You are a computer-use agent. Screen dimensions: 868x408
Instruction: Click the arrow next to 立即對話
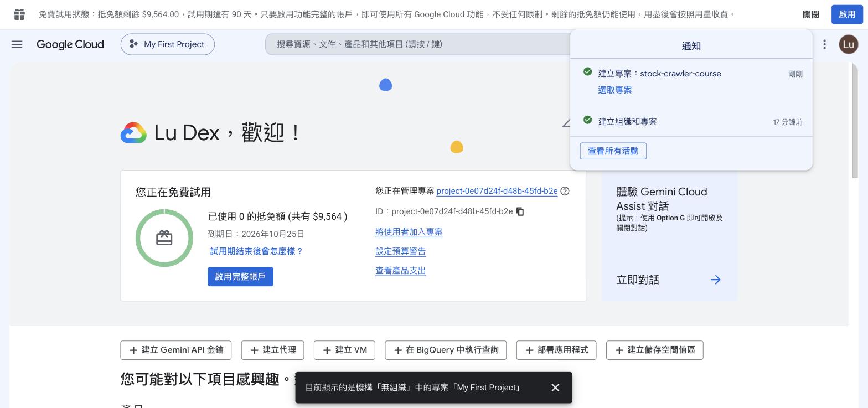[716, 280]
